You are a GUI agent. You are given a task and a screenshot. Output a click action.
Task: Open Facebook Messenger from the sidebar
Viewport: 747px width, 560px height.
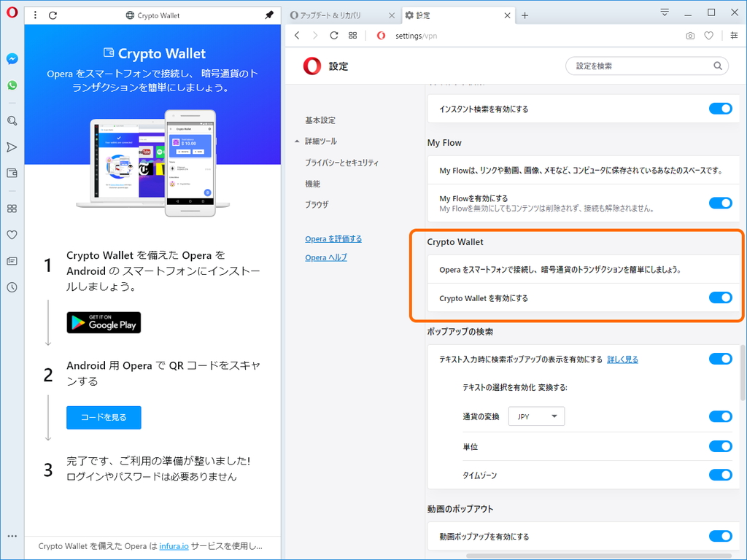(12, 59)
